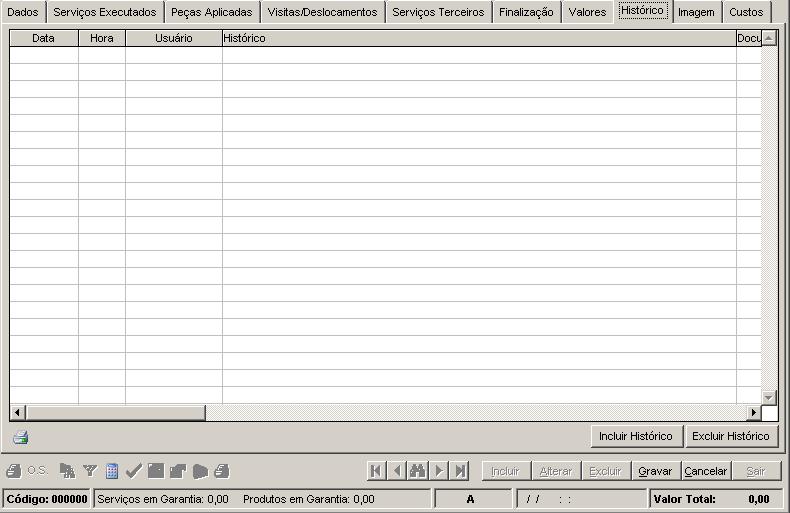Switch to the Custos tab

point(746,12)
